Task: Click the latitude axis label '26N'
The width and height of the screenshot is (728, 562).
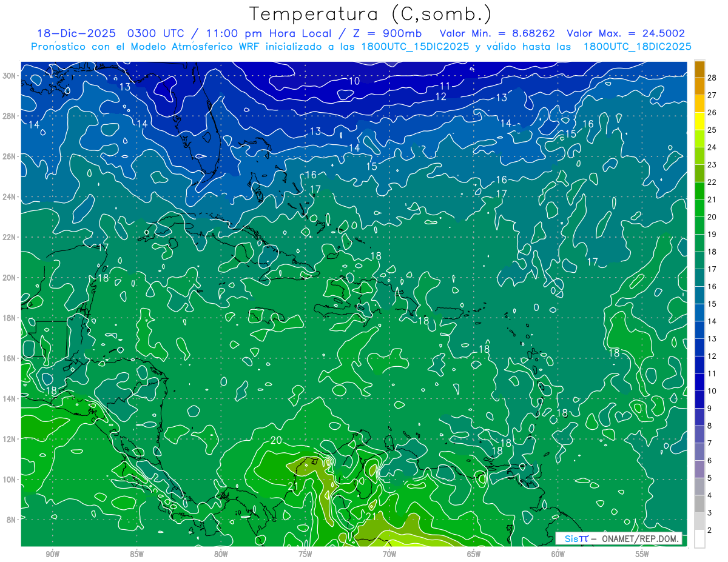Action: click(x=9, y=156)
